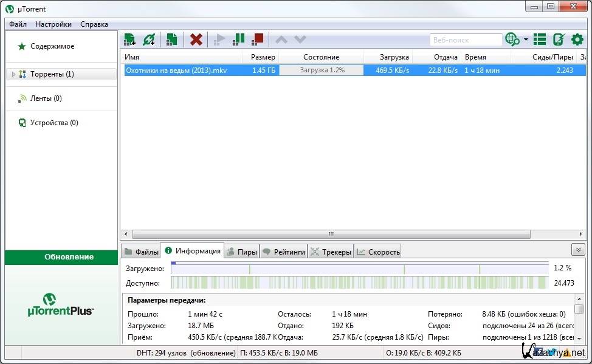The height and width of the screenshot is (364, 592).
Task: Click the Add Torrent toolbar icon
Action: point(129,39)
